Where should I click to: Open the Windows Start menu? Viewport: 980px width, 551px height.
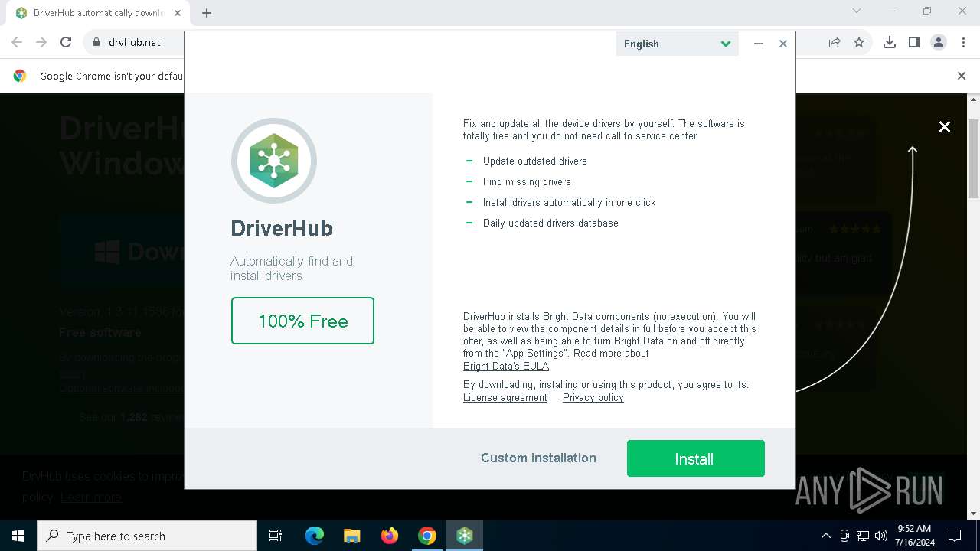(x=18, y=536)
